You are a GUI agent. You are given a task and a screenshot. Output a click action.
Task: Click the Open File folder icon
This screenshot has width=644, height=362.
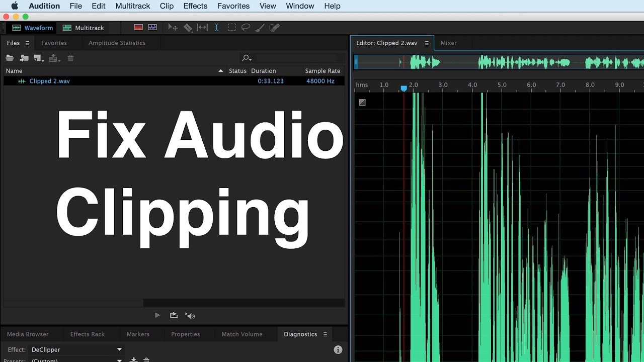(x=10, y=58)
